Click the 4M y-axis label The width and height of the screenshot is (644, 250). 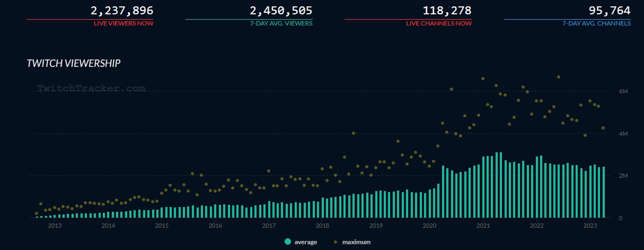pos(624,134)
